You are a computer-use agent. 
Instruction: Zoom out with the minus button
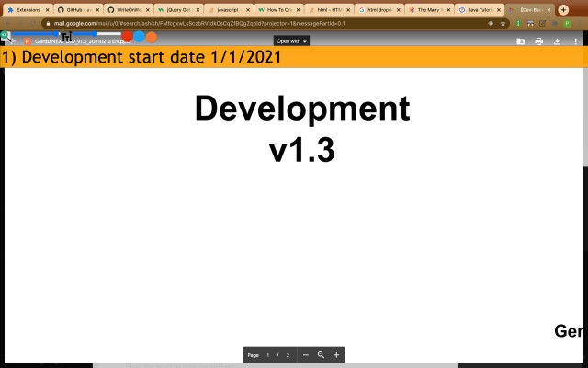coord(306,355)
